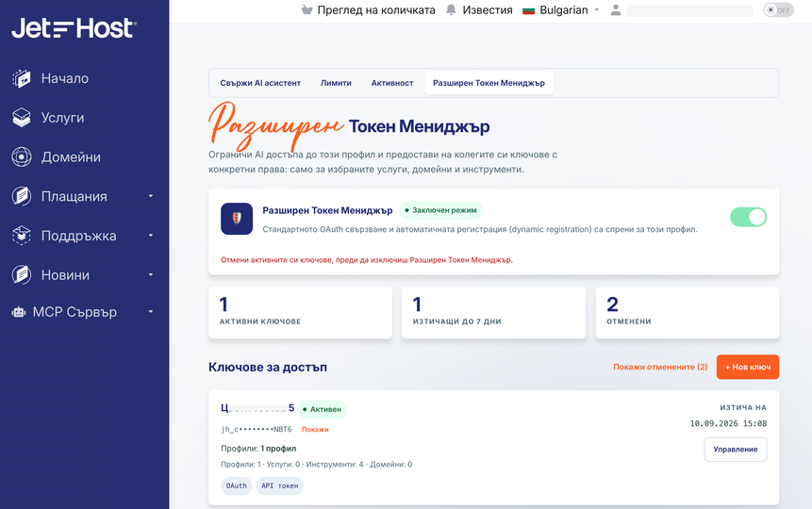Click the Новини sidebar icon
This screenshot has height=509, width=812.
coord(22,275)
